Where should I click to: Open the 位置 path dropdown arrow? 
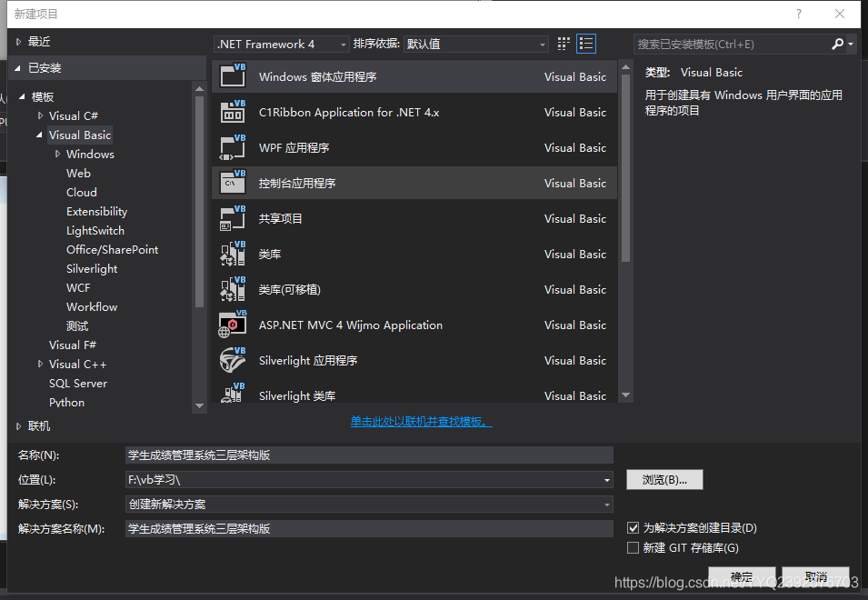(x=607, y=480)
